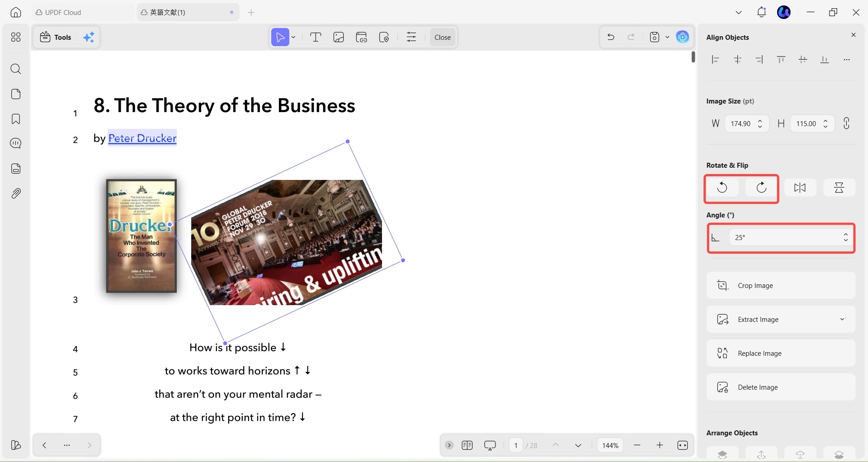Go back with the left arrow at bottom
The width and height of the screenshot is (868, 462).
pos(44,445)
